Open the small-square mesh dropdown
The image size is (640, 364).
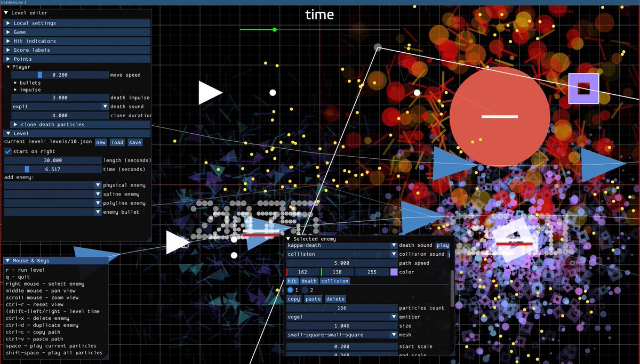pyautogui.click(x=341, y=335)
